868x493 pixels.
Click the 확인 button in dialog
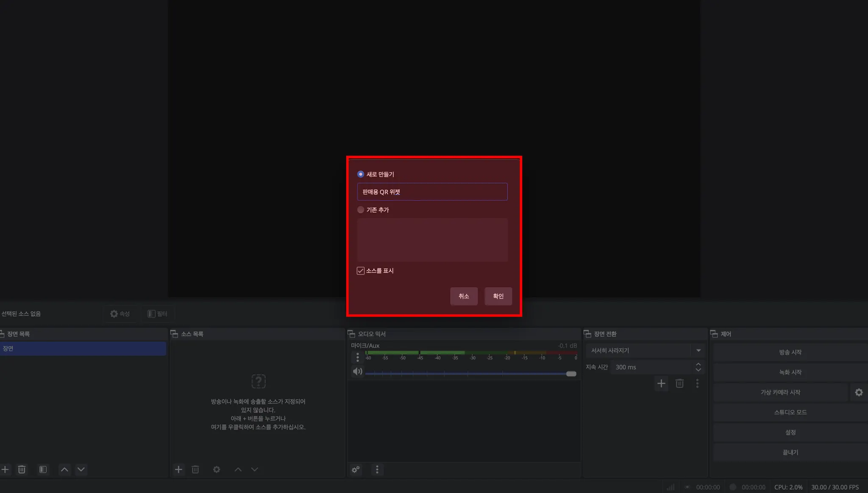click(x=498, y=296)
